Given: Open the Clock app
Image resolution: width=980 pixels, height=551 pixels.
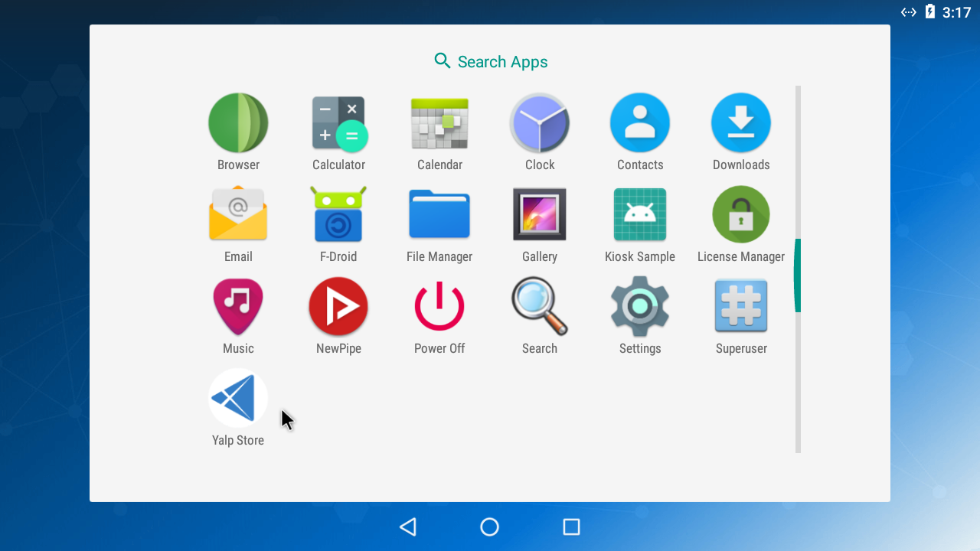Looking at the screenshot, I should [x=540, y=122].
